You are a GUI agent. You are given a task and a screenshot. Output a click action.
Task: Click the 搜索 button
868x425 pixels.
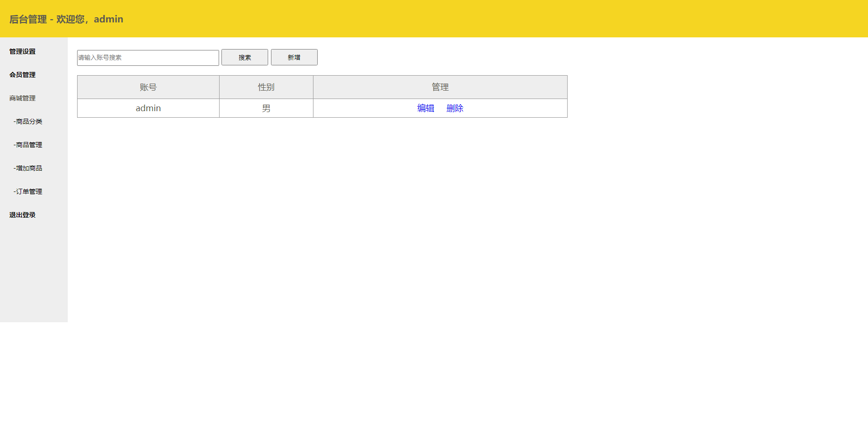pyautogui.click(x=245, y=57)
